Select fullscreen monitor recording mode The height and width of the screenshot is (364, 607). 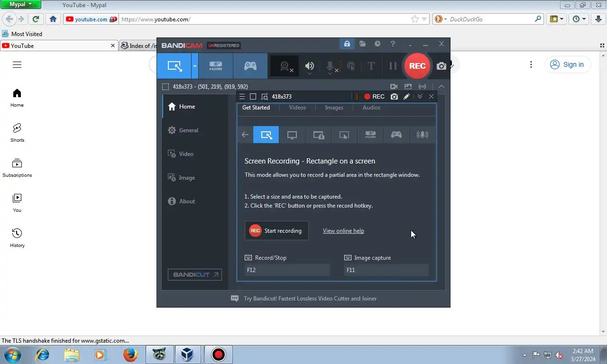coord(292,135)
